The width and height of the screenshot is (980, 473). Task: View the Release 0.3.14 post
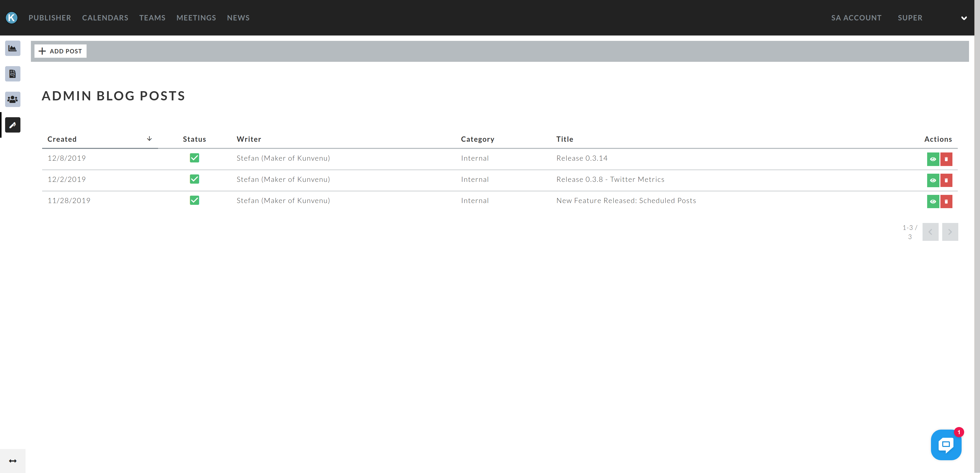933,159
